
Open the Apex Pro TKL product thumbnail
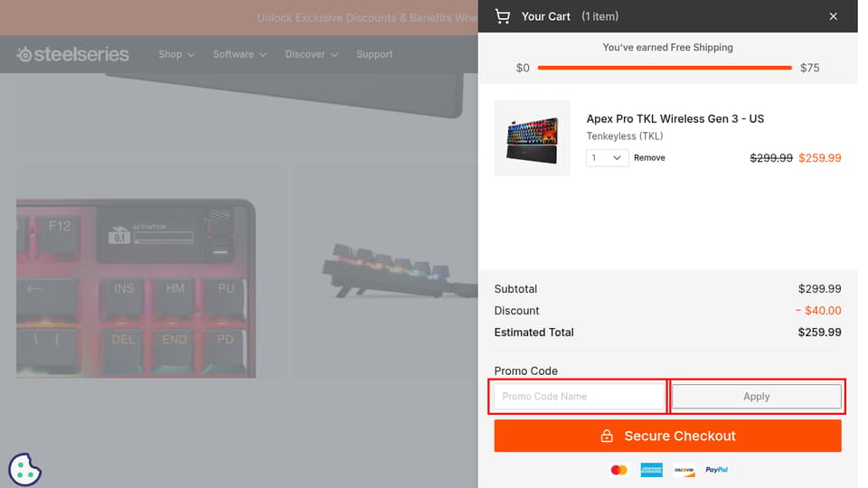pyautogui.click(x=532, y=137)
